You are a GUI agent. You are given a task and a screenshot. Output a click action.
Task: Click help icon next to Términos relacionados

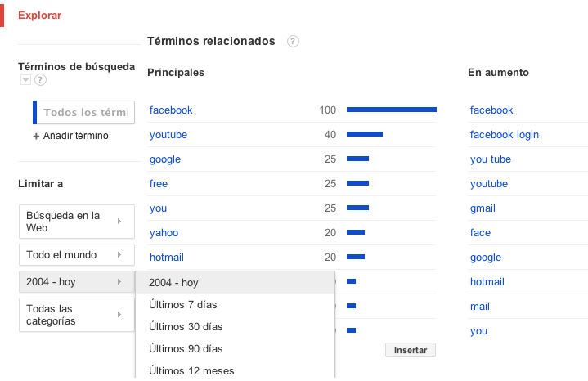293,41
